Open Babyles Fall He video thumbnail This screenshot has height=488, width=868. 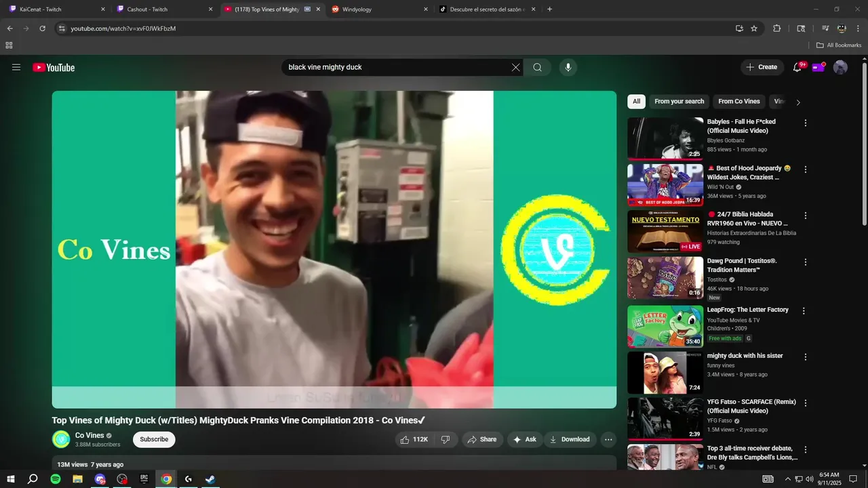(x=665, y=138)
